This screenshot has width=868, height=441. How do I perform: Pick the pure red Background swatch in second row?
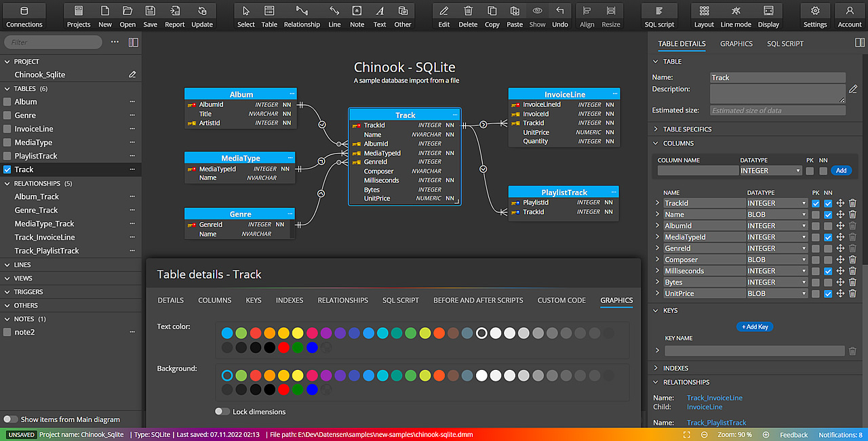point(283,390)
